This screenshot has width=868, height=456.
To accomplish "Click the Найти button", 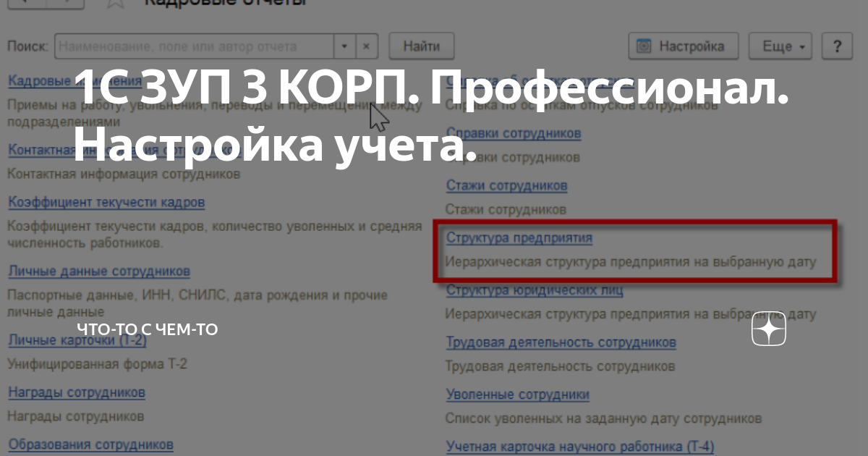I will [422, 46].
